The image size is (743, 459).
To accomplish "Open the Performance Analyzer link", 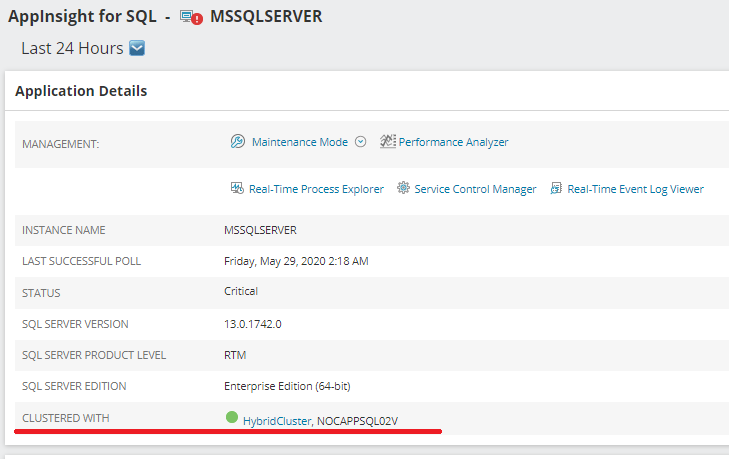I will click(453, 142).
